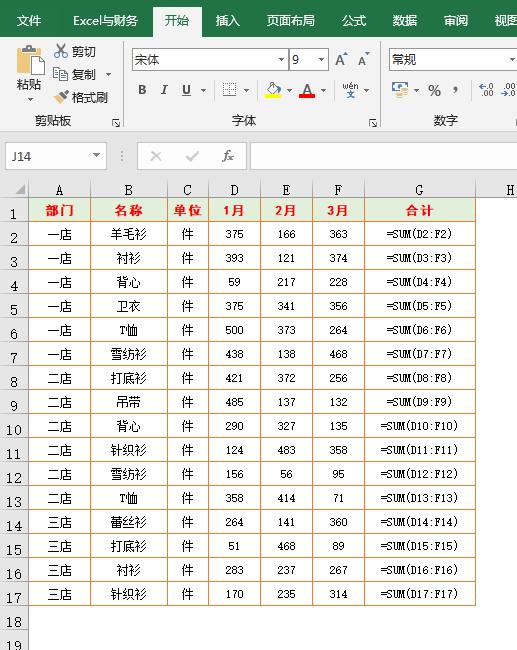Click the Copy icon
This screenshot has height=650, width=517.
tap(61, 74)
